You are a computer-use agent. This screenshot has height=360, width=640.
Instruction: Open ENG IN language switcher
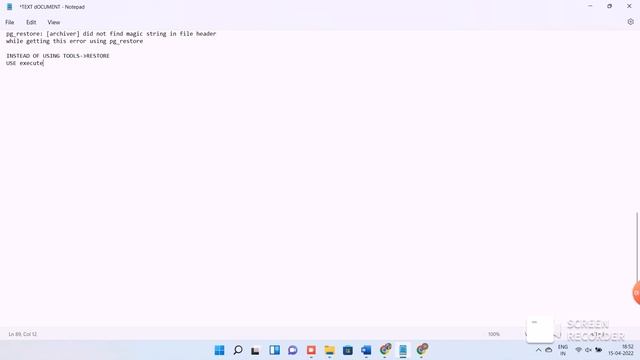pos(563,350)
